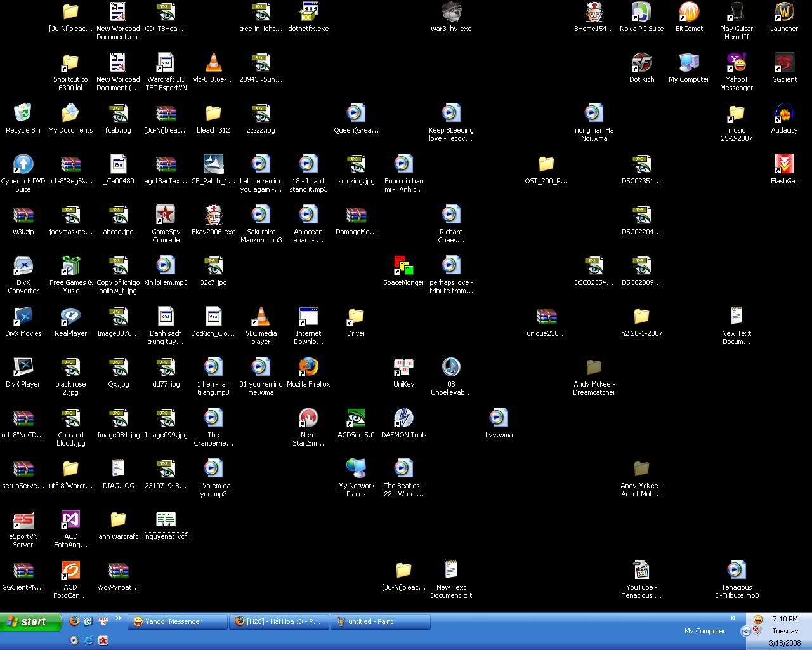Image resolution: width=812 pixels, height=650 pixels.
Task: Select the DSC02354 image file
Action: [594, 270]
